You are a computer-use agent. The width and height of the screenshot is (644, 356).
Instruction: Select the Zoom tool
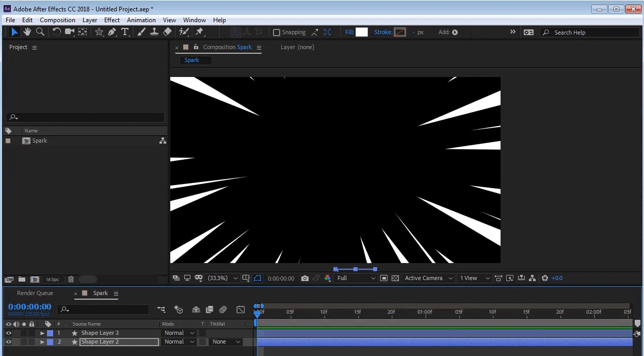click(40, 32)
